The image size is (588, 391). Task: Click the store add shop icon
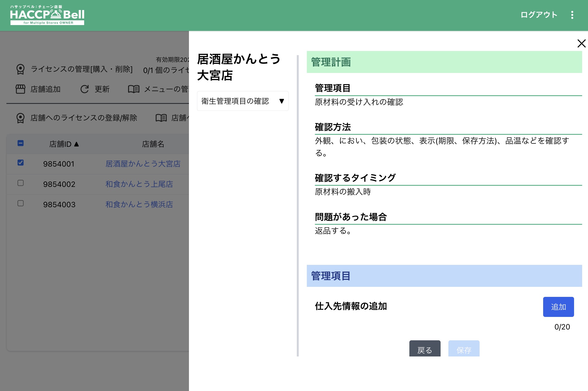[x=20, y=89]
